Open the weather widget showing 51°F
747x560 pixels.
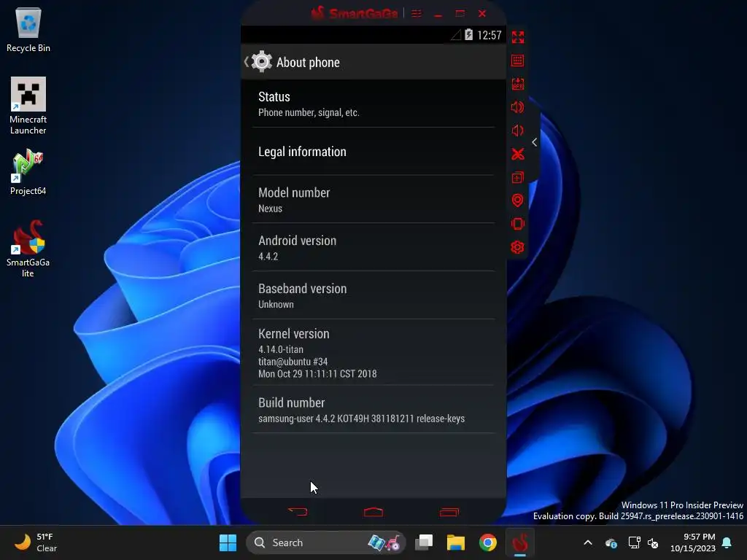(36, 542)
